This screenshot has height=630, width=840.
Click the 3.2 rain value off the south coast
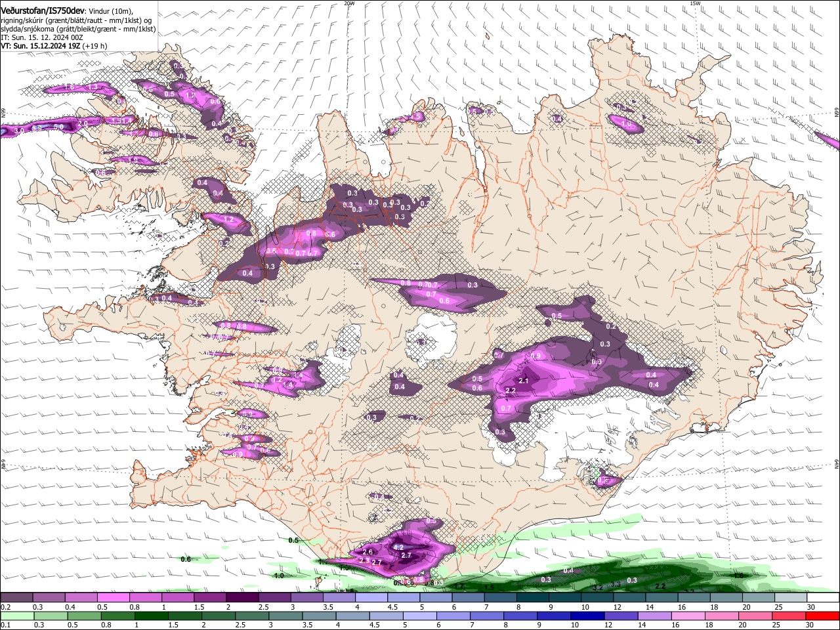click(x=598, y=587)
